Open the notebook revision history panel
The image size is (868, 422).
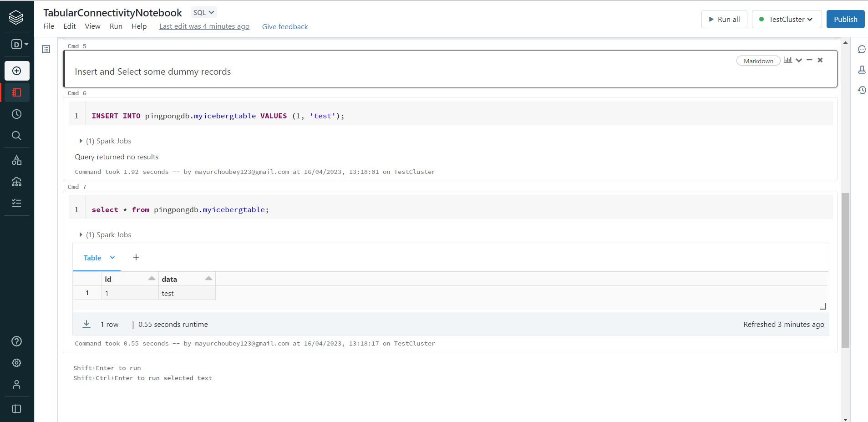(x=862, y=90)
